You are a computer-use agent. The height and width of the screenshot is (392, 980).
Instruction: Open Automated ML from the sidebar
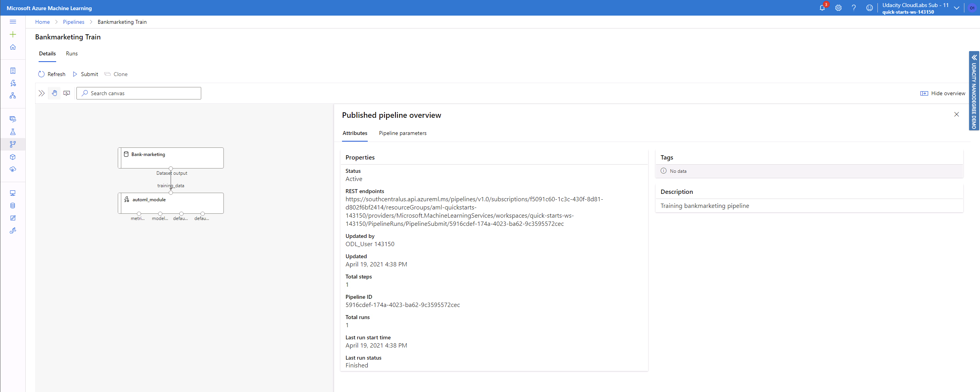click(x=13, y=83)
